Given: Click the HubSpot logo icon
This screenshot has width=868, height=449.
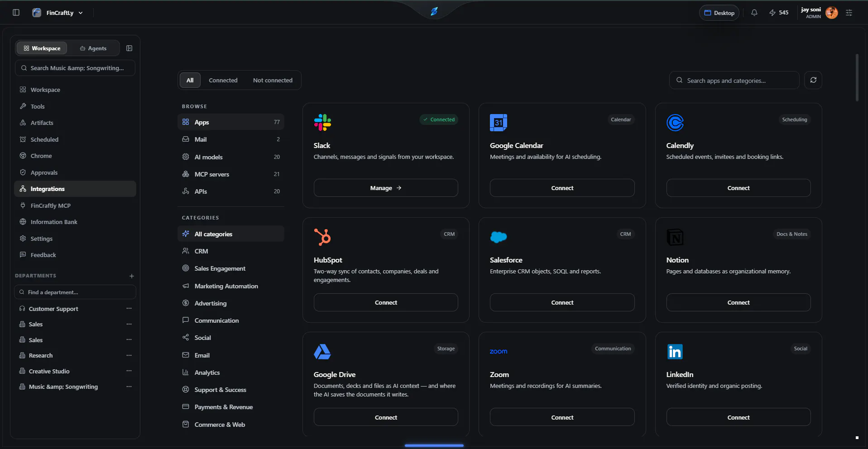Looking at the screenshot, I should coord(322,237).
